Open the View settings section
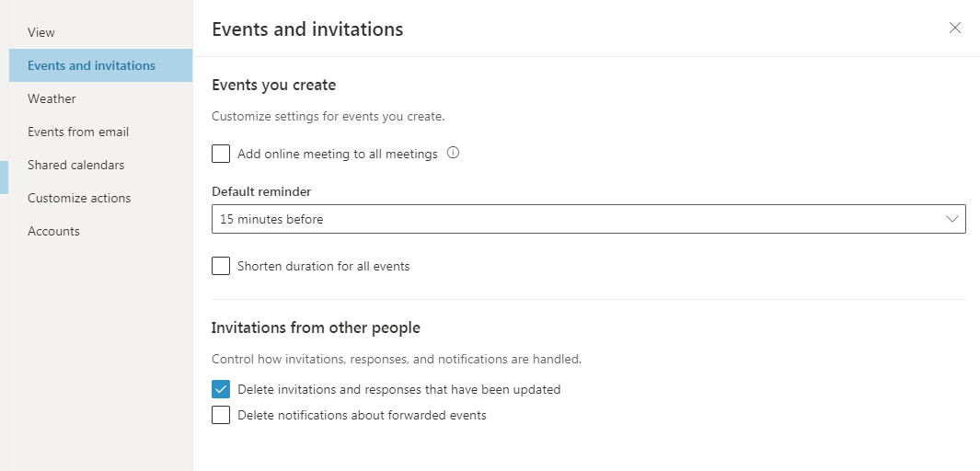Image resolution: width=980 pixels, height=471 pixels. pyautogui.click(x=41, y=32)
